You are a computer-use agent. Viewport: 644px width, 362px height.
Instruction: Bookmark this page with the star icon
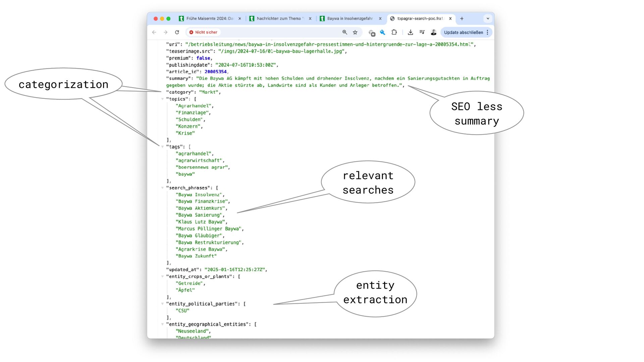[355, 32]
